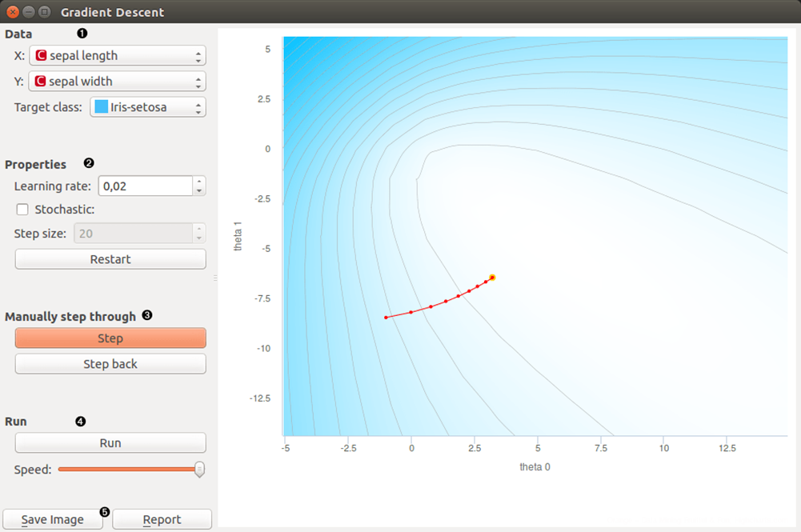Screen dimensions: 801x532
Task: Click the continuous icon beside sepal width
Action: pyautogui.click(x=40, y=81)
